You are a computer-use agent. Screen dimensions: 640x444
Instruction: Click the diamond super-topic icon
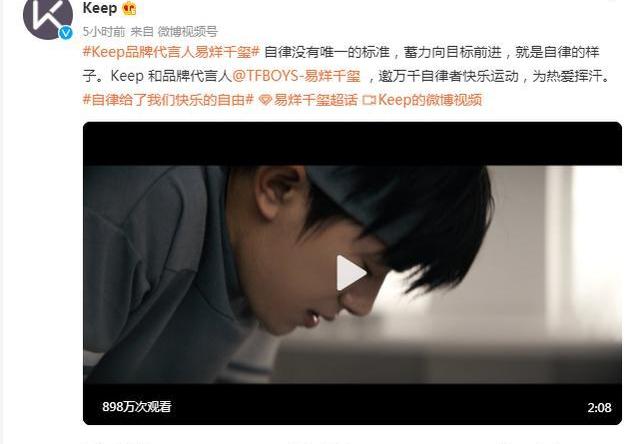(265, 100)
